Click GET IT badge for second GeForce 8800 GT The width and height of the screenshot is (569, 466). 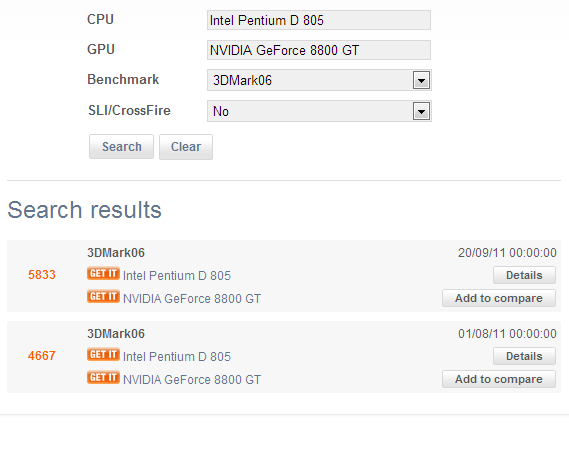(103, 377)
